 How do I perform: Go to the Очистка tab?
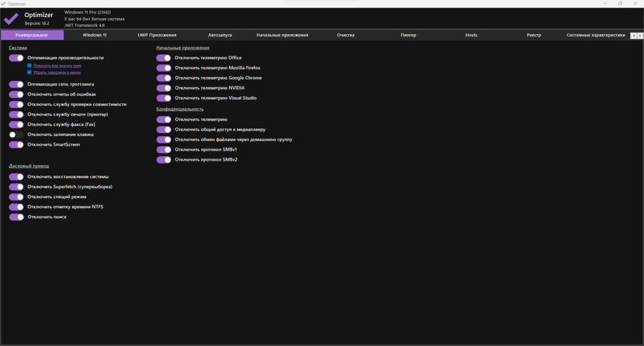346,35
